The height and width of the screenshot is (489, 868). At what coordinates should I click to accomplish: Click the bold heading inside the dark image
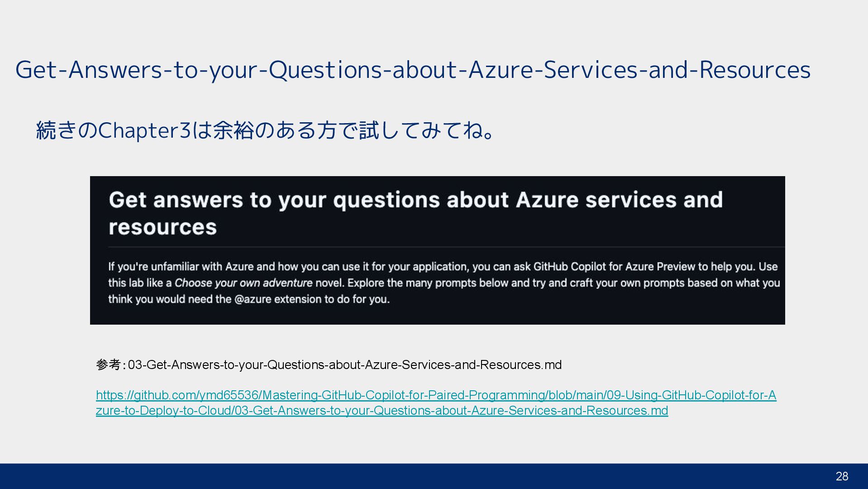pyautogui.click(x=415, y=200)
